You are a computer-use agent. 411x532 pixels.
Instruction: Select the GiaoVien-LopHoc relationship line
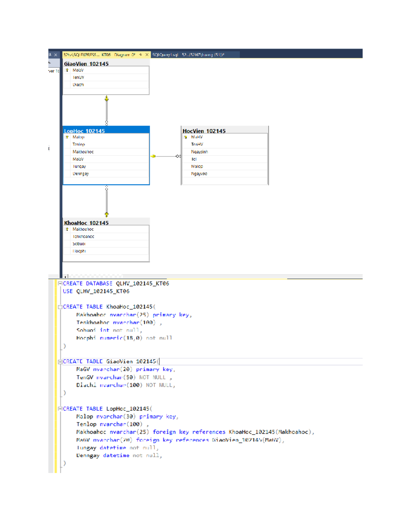point(107,111)
